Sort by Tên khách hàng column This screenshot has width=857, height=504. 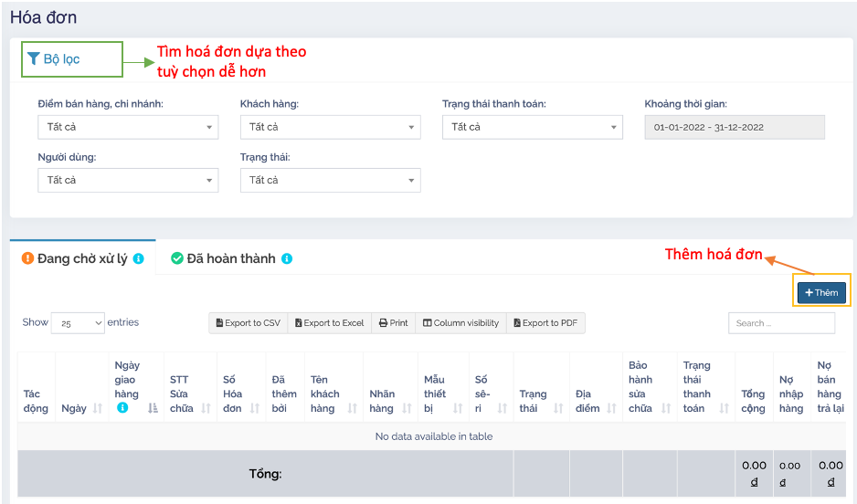click(x=352, y=408)
